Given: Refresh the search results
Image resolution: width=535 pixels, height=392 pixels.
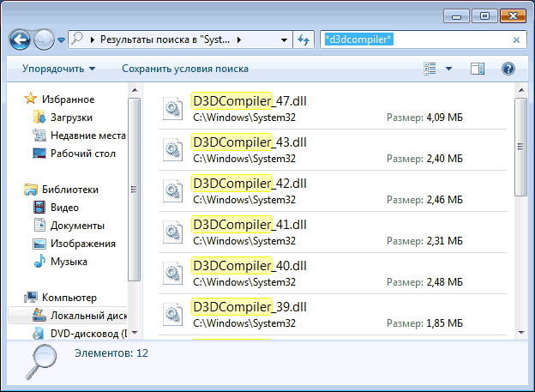Looking at the screenshot, I should point(304,40).
